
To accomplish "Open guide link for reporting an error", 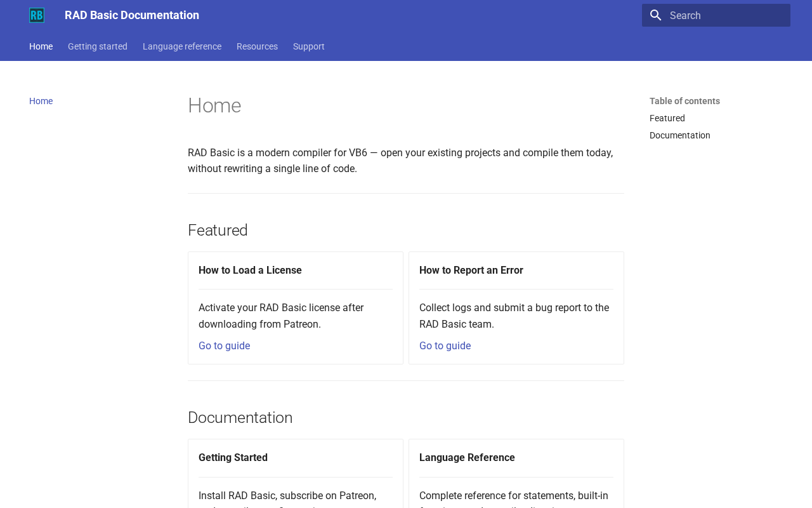I will coord(445,346).
